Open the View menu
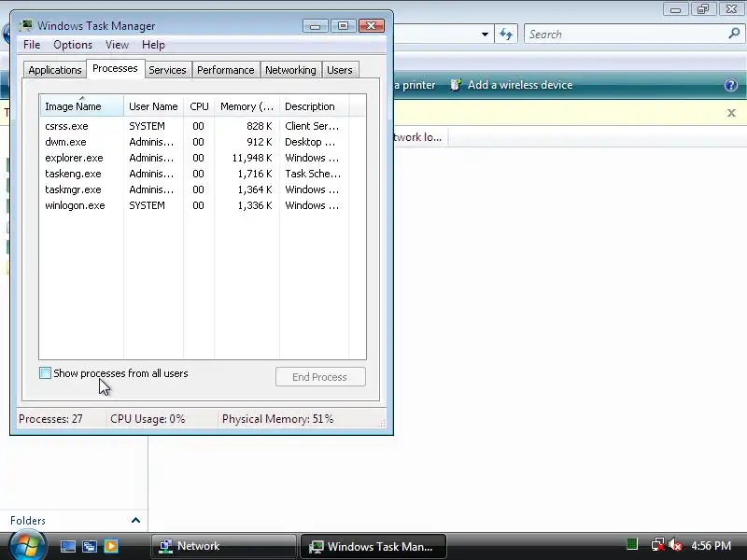 tap(118, 45)
